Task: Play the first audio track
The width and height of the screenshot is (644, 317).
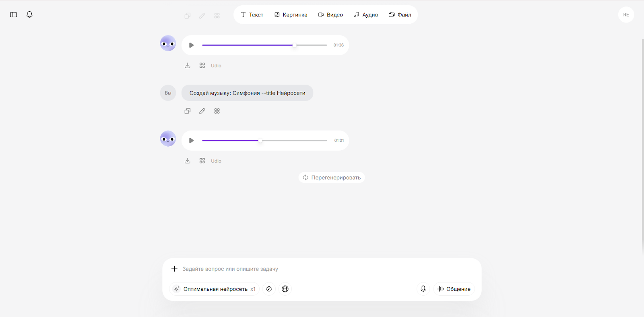Action: 192,45
